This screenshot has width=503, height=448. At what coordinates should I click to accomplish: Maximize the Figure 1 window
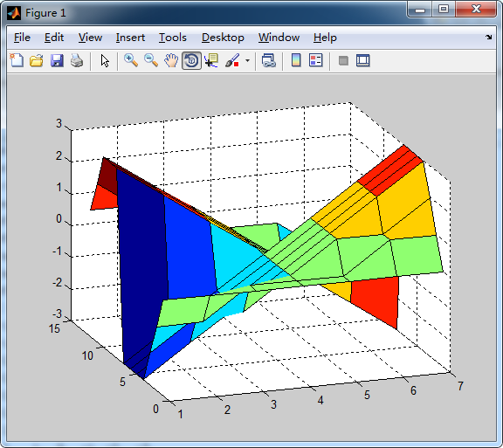[444, 10]
